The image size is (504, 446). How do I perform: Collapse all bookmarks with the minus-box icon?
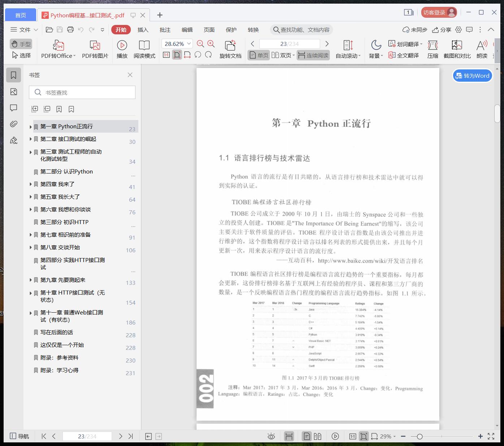[47, 109]
